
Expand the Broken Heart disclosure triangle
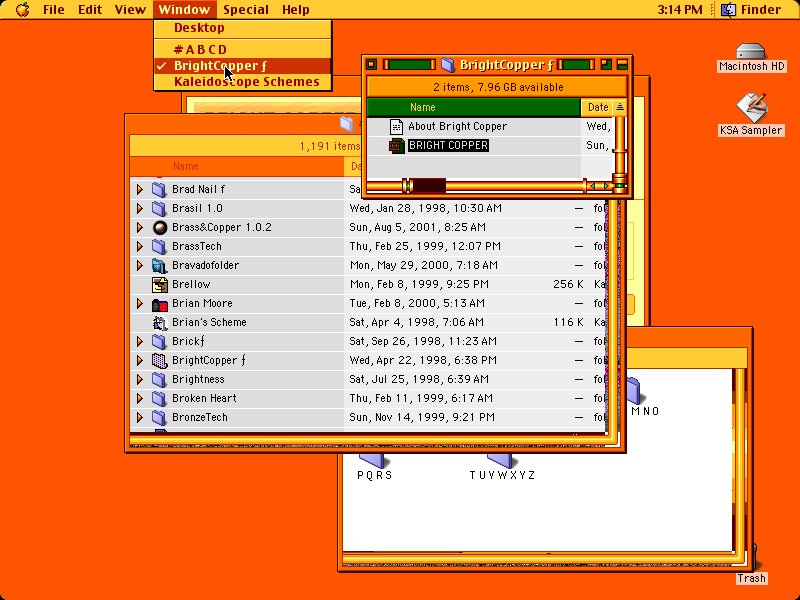point(139,398)
